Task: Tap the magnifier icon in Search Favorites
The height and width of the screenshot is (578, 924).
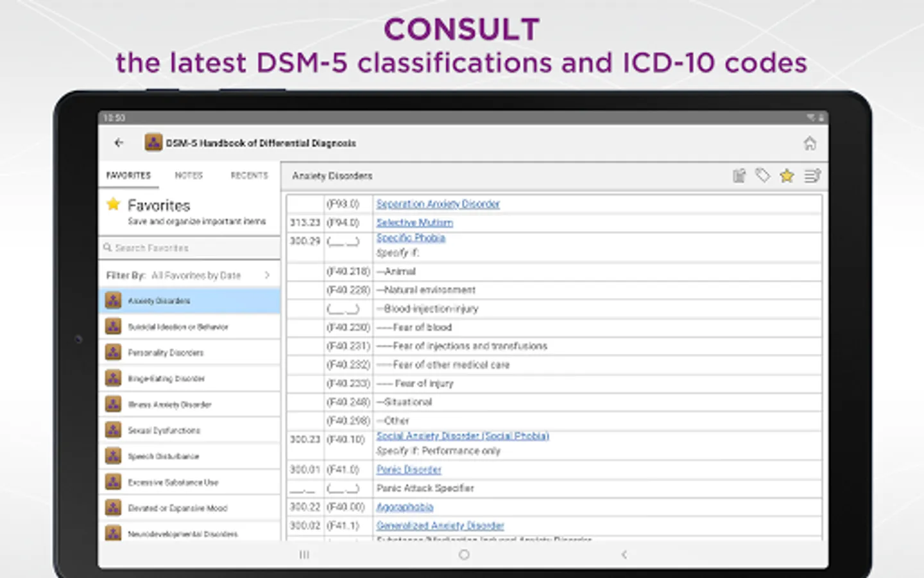Action: (108, 248)
